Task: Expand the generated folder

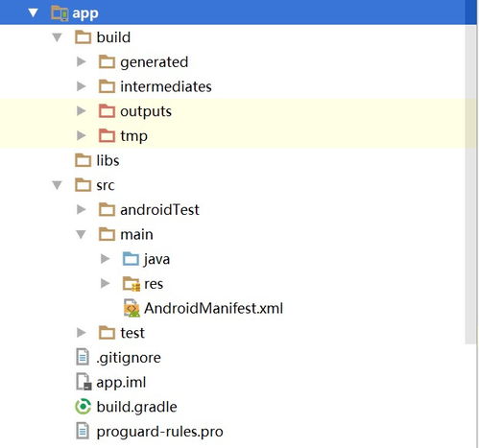Action: 82,61
